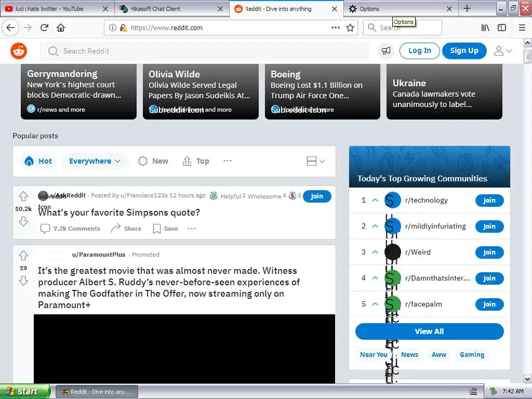Click r/technology community icon
This screenshot has width=532, height=399.
pos(393,200)
